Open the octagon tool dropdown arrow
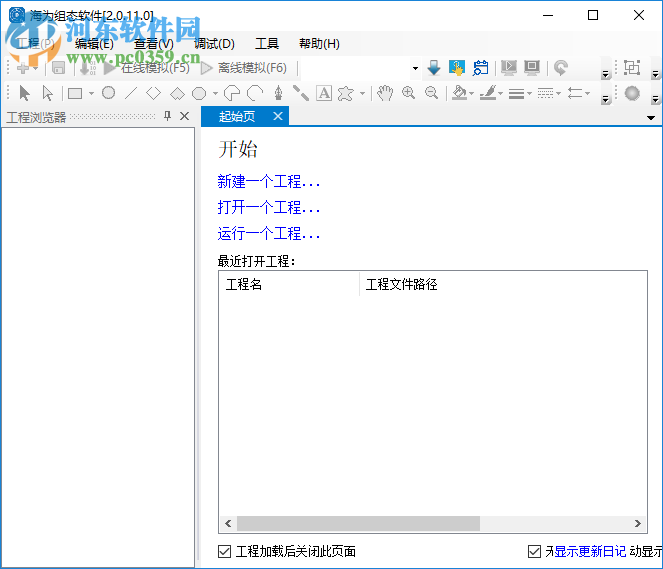 coord(215,93)
